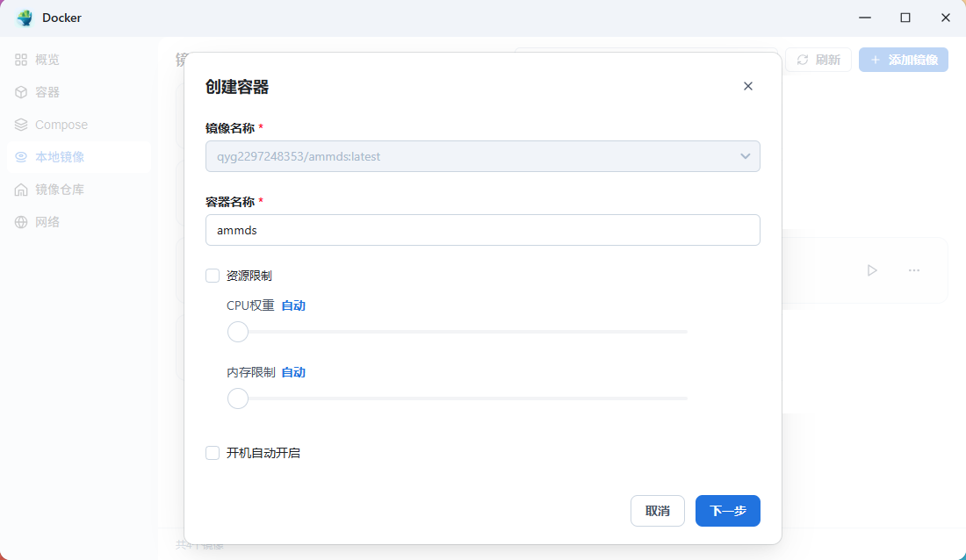
Task: Enable the 资源限制 resource limit checkbox
Action: tap(213, 275)
